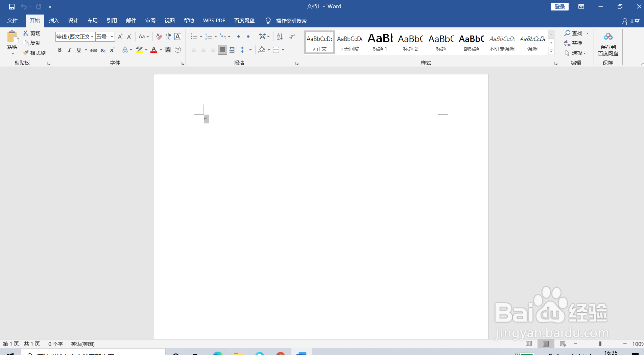Increase paragraph indent

coord(250,37)
